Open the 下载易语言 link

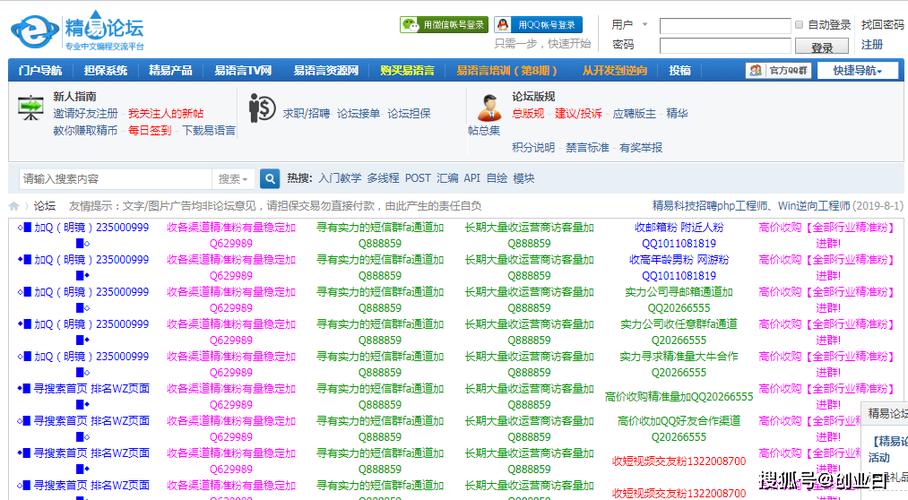coord(208,130)
